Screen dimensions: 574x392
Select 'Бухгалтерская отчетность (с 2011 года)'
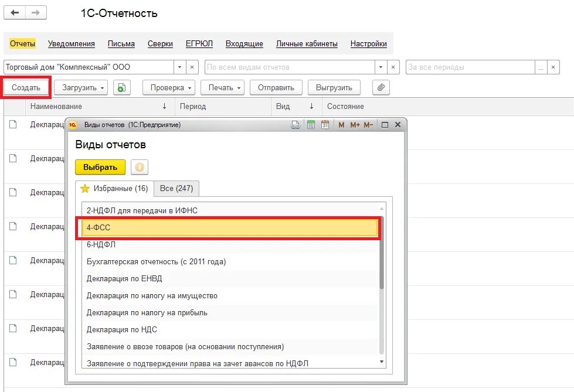click(230, 262)
